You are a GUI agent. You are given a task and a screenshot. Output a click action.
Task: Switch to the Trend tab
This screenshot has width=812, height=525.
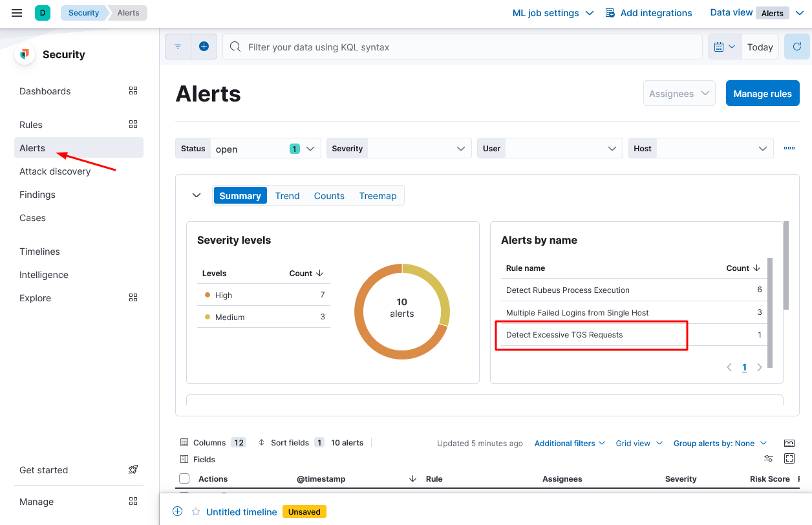[287, 196]
